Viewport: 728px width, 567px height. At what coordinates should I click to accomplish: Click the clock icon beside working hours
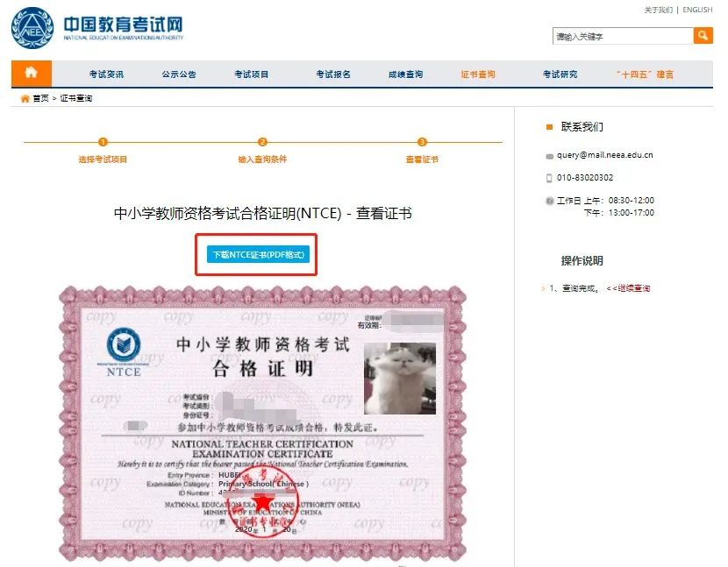tap(550, 201)
